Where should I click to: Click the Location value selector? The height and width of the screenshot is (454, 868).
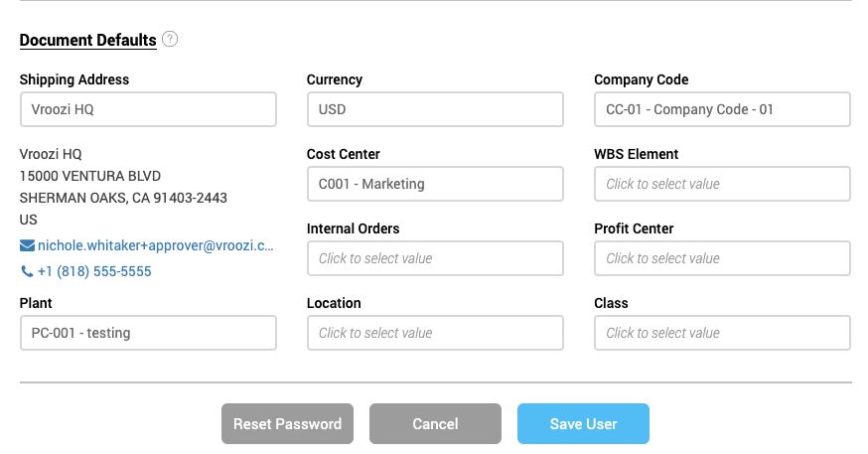(x=435, y=333)
